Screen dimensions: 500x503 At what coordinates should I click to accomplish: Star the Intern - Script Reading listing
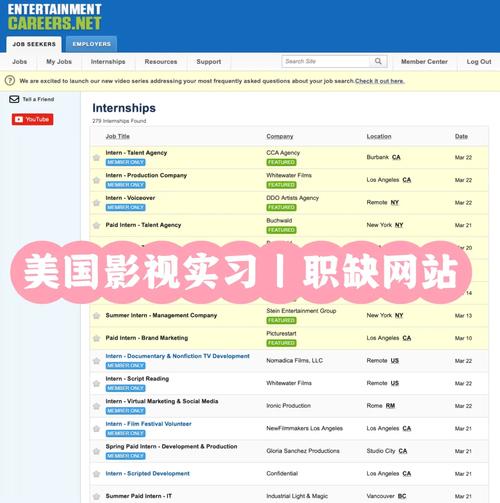coord(96,384)
